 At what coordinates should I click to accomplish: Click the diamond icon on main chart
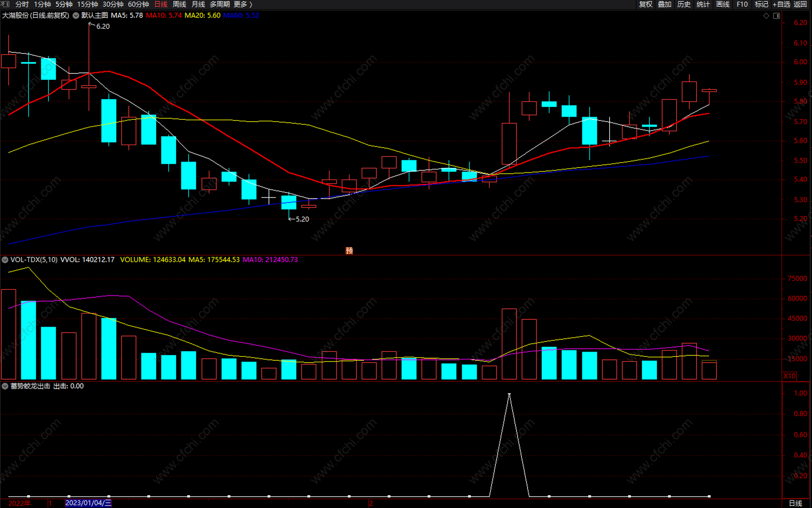pyautogui.click(x=766, y=16)
